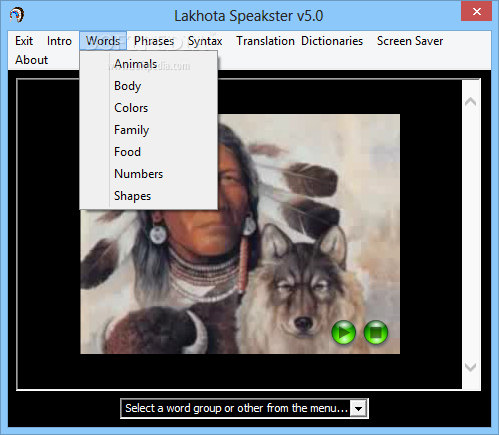The width and height of the screenshot is (499, 435).
Task: Click the scrollbar down arrow
Action: point(470,367)
